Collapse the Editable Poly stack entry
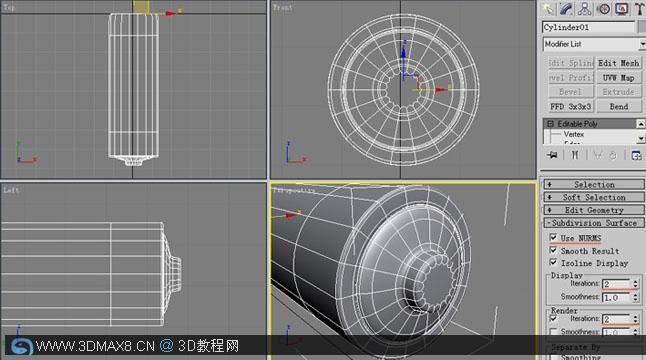This screenshot has height=360, width=646. coord(550,124)
